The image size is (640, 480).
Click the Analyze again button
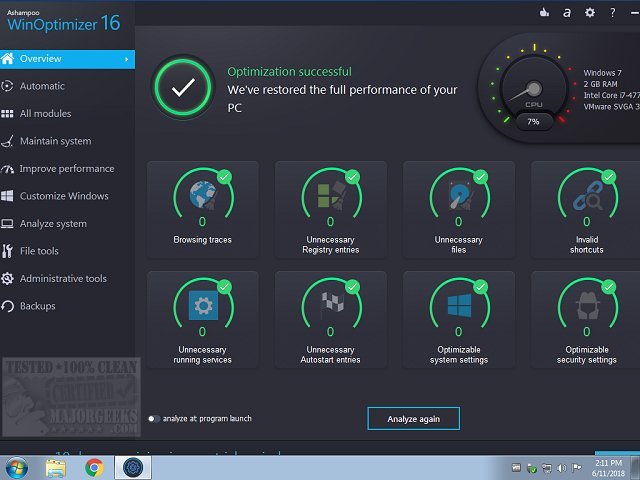[x=413, y=419]
